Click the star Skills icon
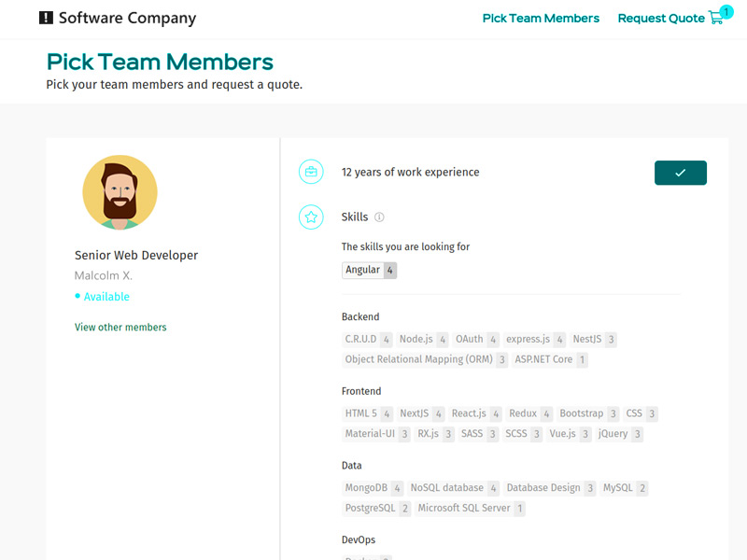The image size is (747, 560). (x=310, y=217)
